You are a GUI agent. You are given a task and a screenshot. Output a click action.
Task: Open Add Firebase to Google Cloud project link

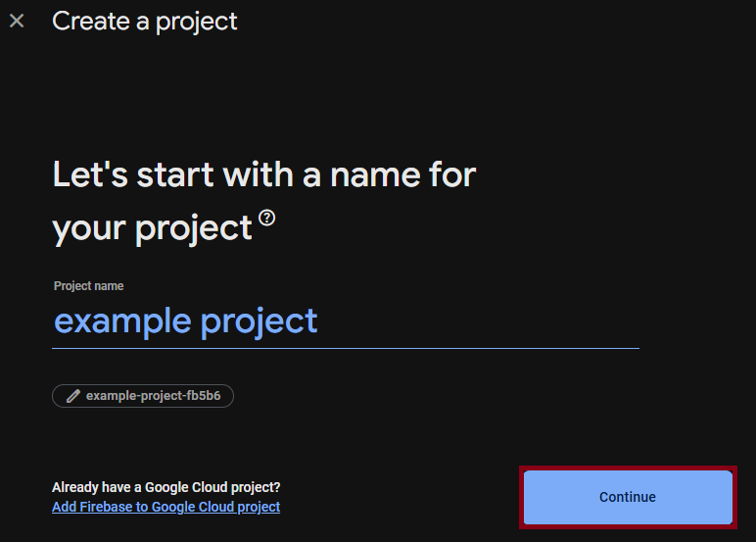165,507
